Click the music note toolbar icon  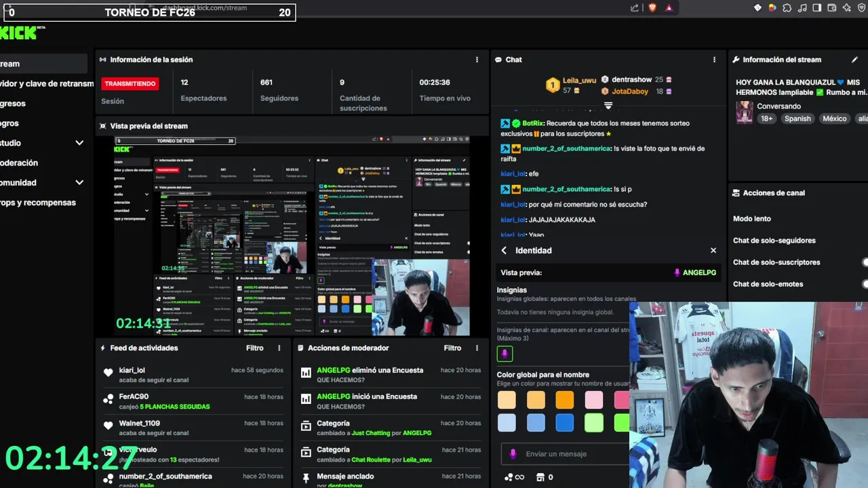coord(802,7)
